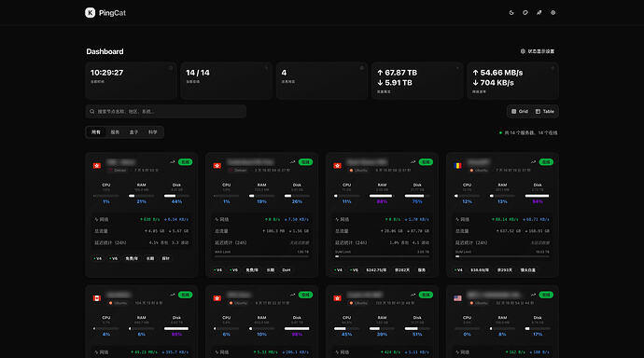Select the 服务 filter tab
644x358 pixels.
(x=115, y=132)
